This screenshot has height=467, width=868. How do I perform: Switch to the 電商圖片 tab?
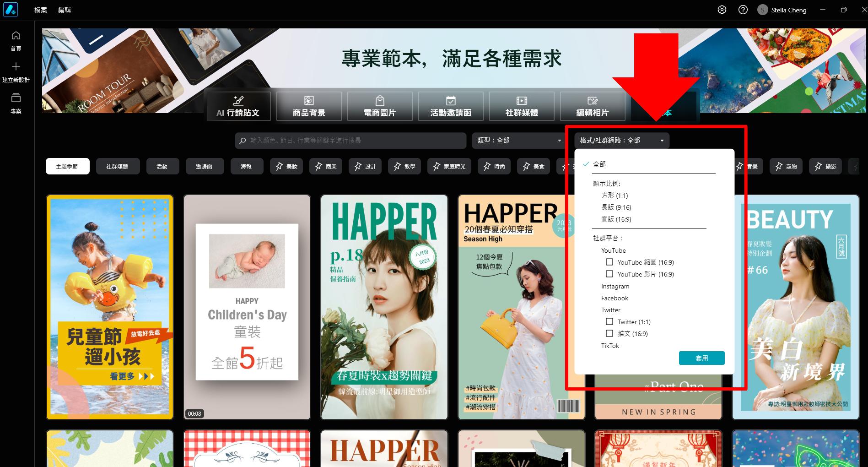[380, 106]
